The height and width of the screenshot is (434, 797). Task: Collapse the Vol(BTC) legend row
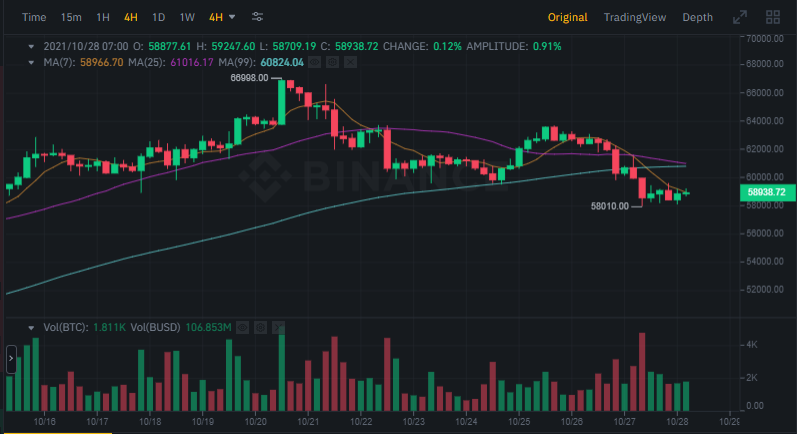31,327
